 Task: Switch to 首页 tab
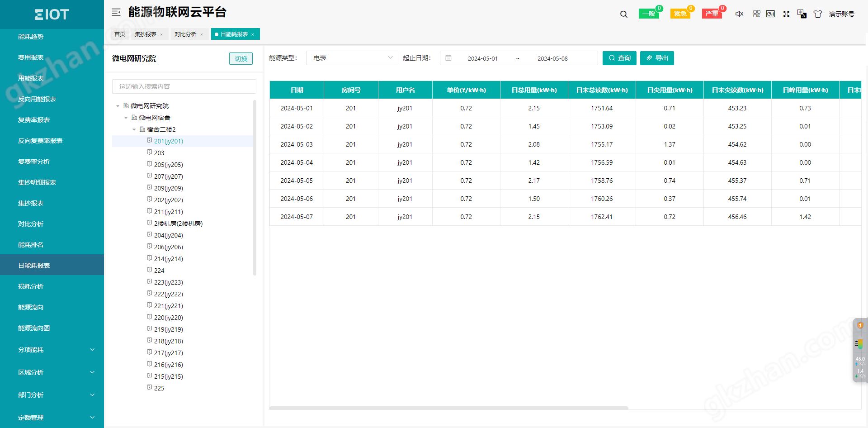click(x=120, y=34)
